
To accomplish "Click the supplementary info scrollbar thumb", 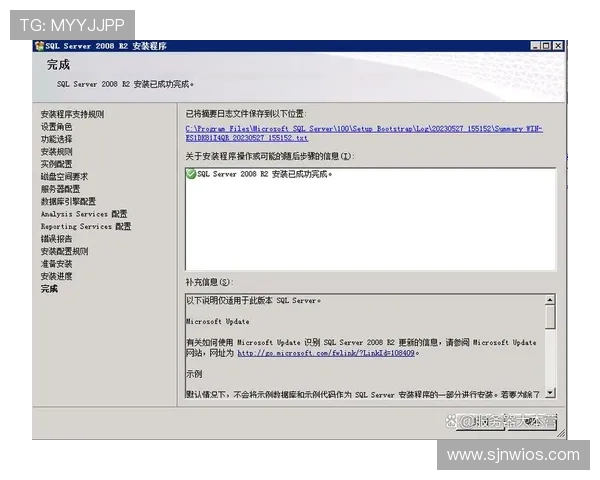I will [550, 317].
